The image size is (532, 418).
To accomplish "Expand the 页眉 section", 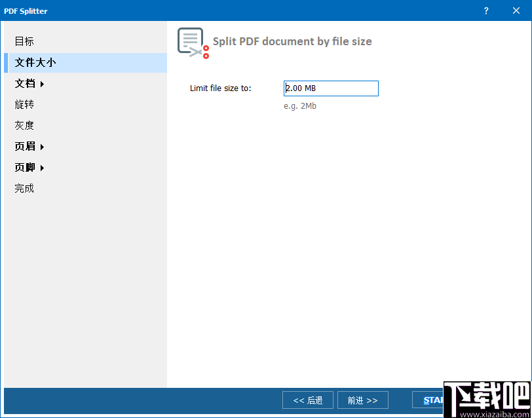I will [x=26, y=146].
